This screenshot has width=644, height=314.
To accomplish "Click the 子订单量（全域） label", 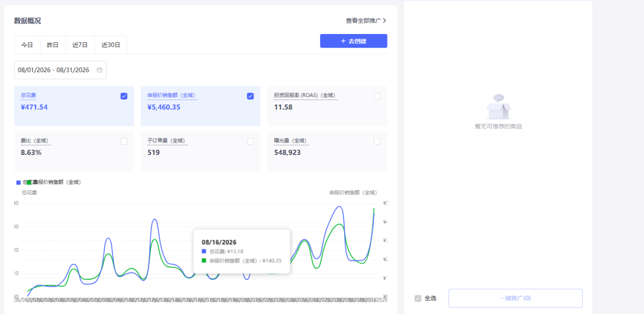I will (x=168, y=141).
